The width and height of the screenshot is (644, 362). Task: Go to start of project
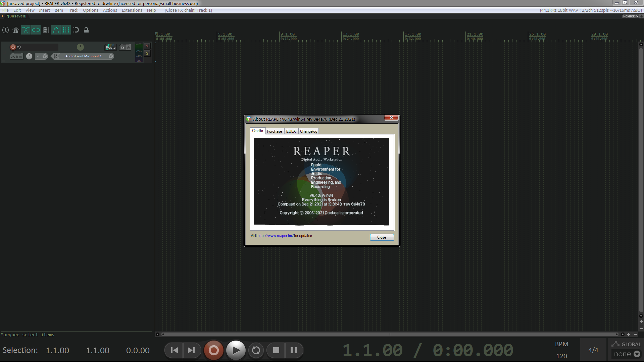point(174,350)
